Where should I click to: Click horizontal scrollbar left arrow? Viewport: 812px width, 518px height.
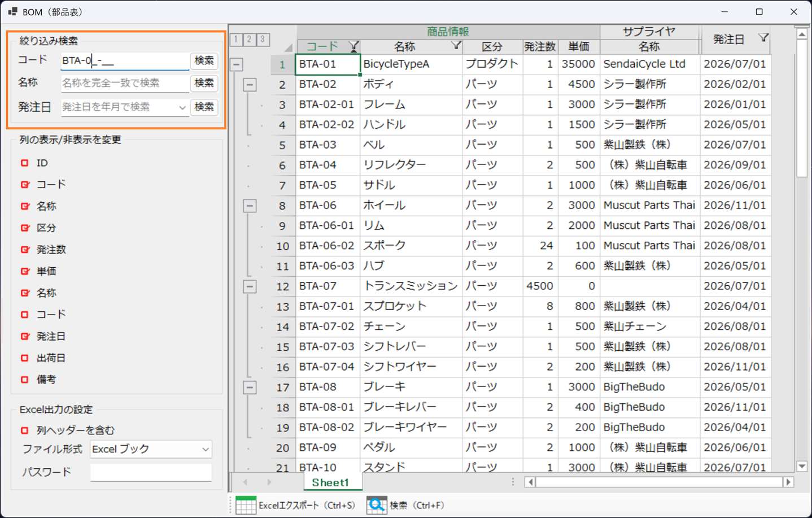pos(530,482)
